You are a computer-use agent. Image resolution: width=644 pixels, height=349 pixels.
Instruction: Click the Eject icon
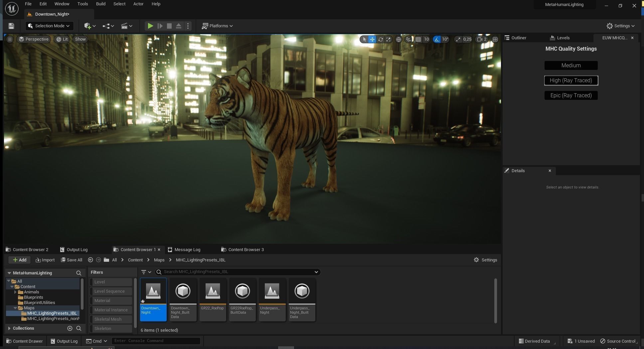(x=179, y=26)
